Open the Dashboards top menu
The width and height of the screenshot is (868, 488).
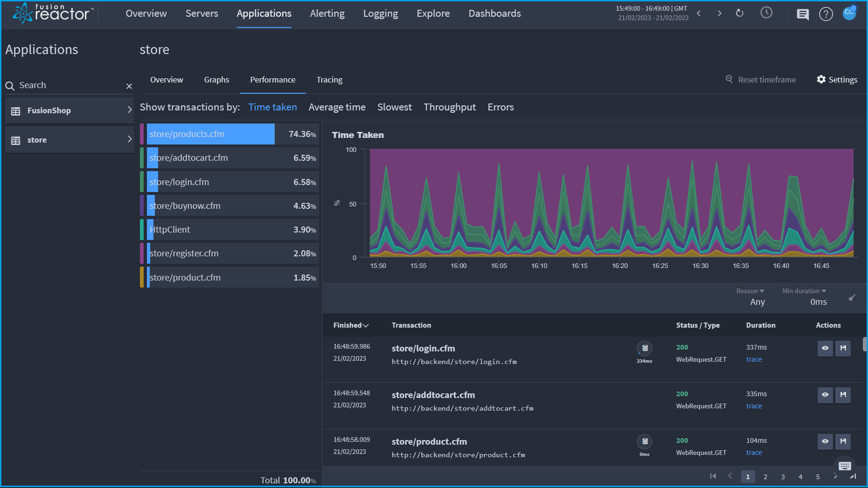tap(494, 14)
